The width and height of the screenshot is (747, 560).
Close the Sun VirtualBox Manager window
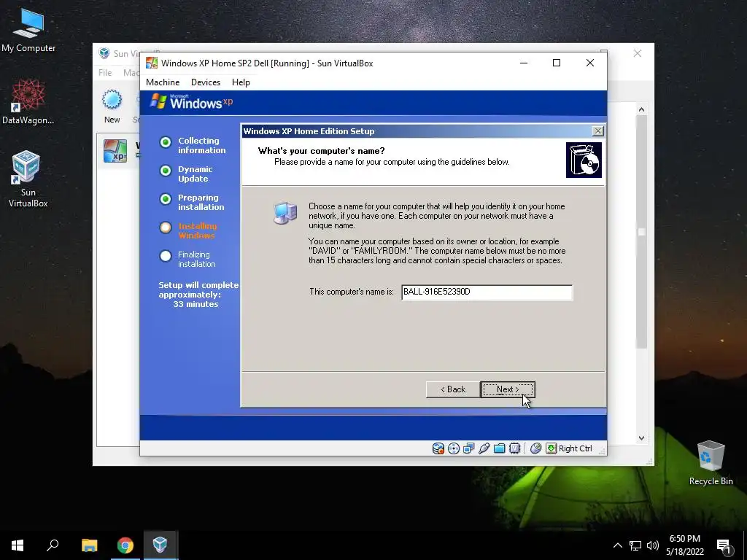tap(638, 53)
